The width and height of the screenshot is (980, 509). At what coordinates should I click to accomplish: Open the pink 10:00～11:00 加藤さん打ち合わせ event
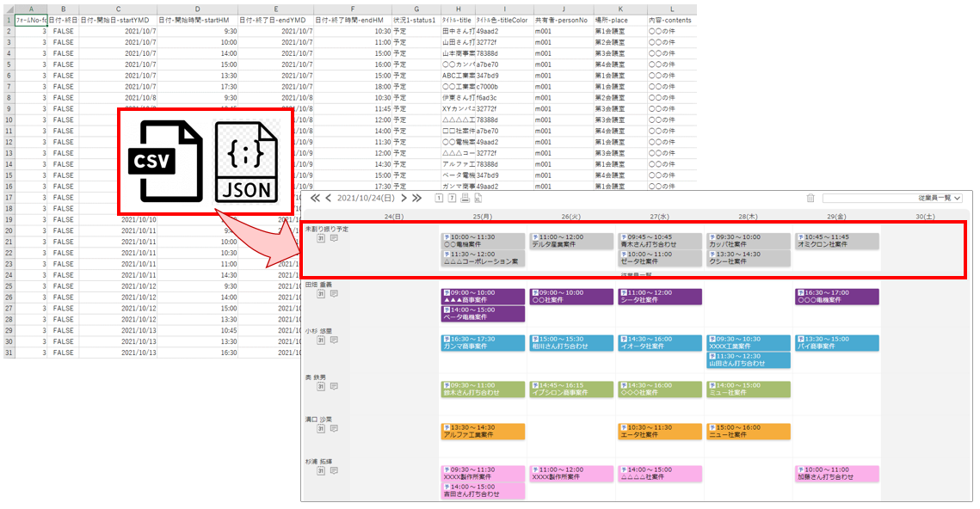[x=837, y=474]
